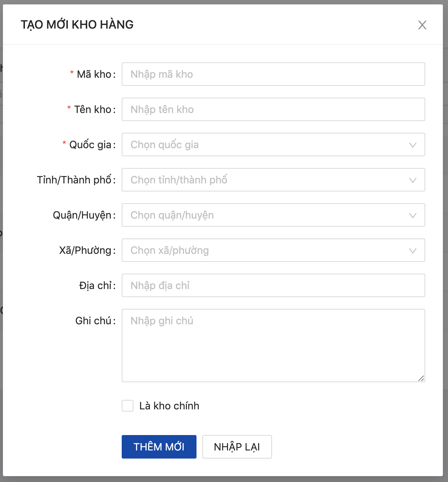The height and width of the screenshot is (482, 448).
Task: Click inside the Ghi chú textarea
Action: point(273,345)
